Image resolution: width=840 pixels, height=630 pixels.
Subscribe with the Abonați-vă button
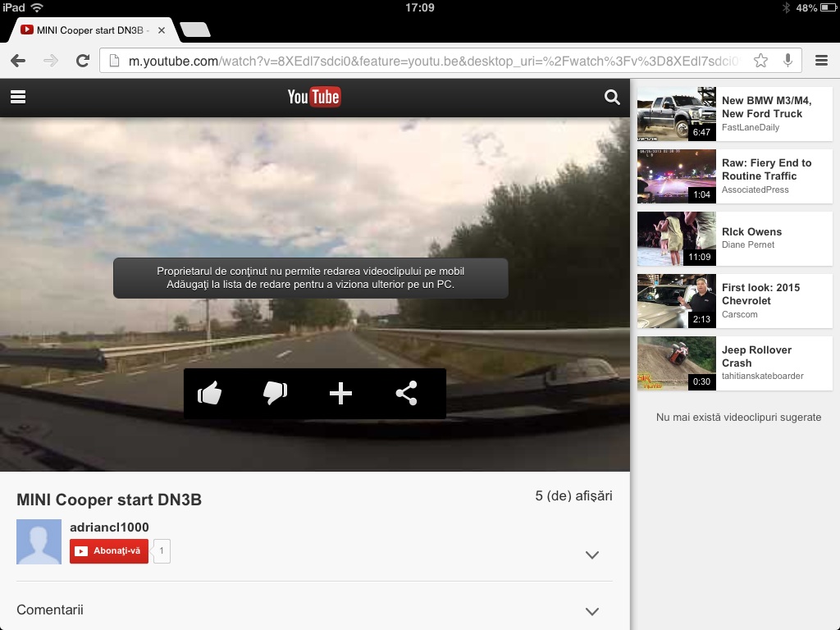click(x=109, y=551)
